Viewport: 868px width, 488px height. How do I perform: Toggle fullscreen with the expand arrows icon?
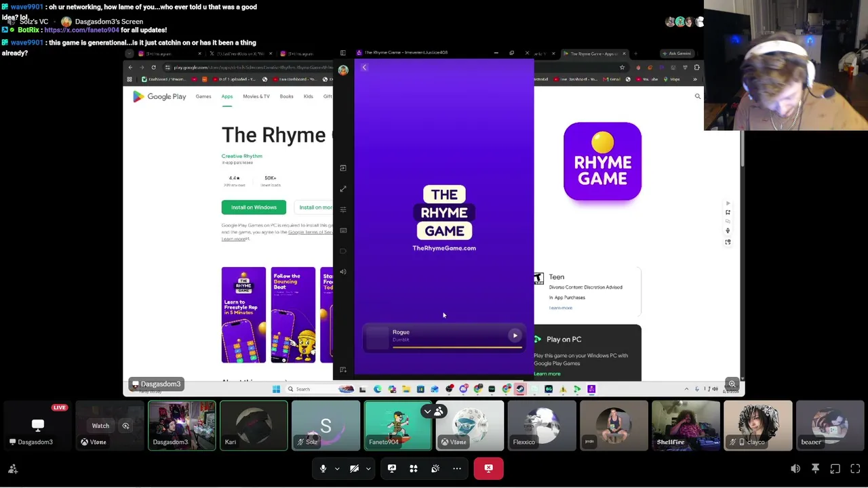click(x=343, y=188)
